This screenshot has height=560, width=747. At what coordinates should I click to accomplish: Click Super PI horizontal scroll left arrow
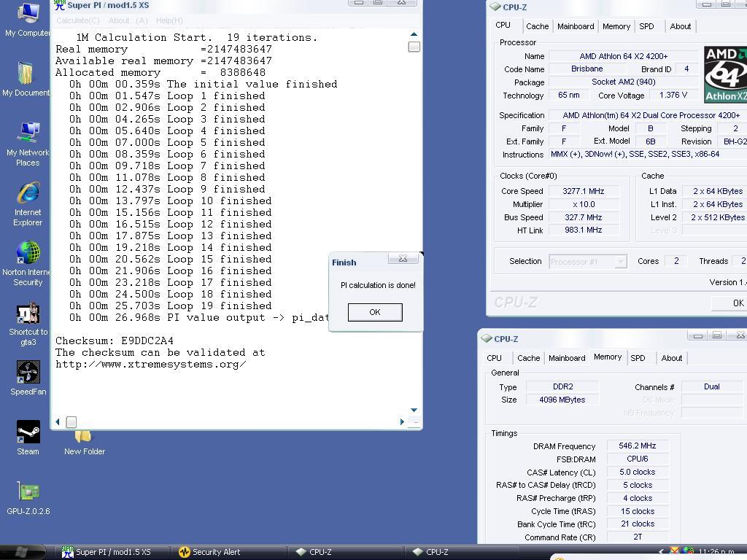tap(58, 422)
